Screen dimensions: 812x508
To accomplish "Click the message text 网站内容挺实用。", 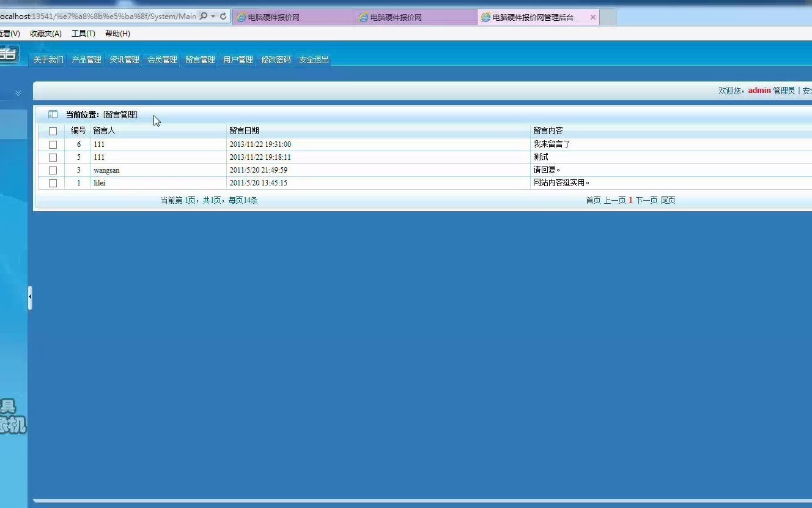I will pos(561,183).
